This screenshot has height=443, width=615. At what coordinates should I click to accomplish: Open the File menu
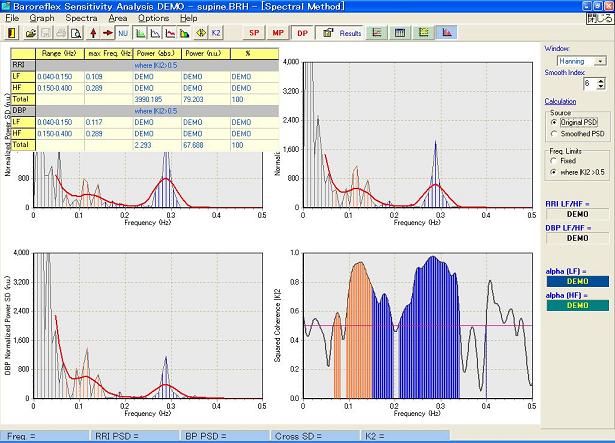(x=12, y=18)
